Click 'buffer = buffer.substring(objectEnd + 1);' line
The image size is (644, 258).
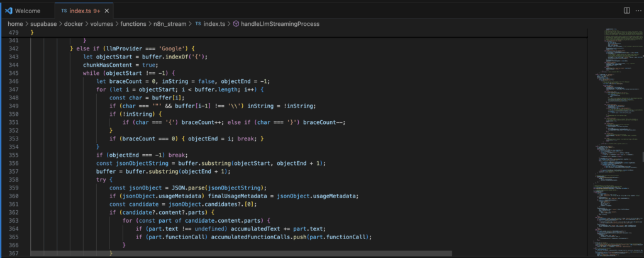point(164,171)
